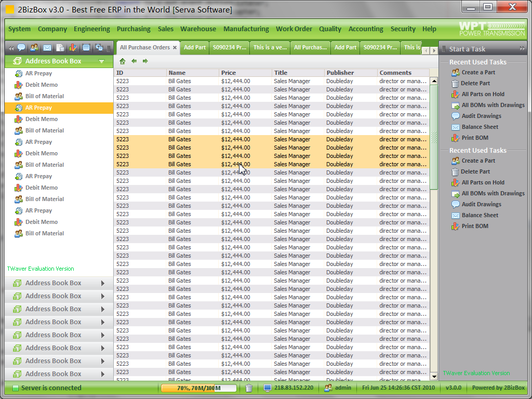Click the Delete Part trash icon in the top Recent Used Tasks list
This screenshot has height=399, width=532.
(x=455, y=84)
